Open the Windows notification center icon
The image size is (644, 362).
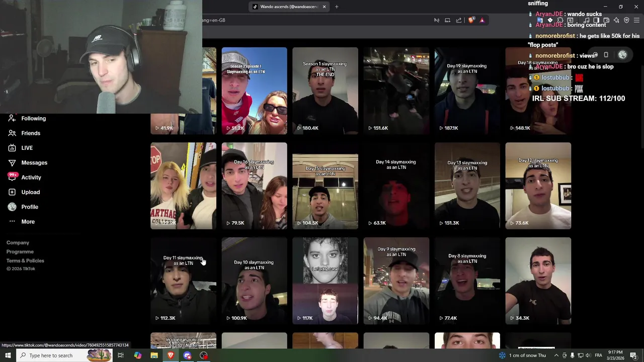(x=633, y=355)
